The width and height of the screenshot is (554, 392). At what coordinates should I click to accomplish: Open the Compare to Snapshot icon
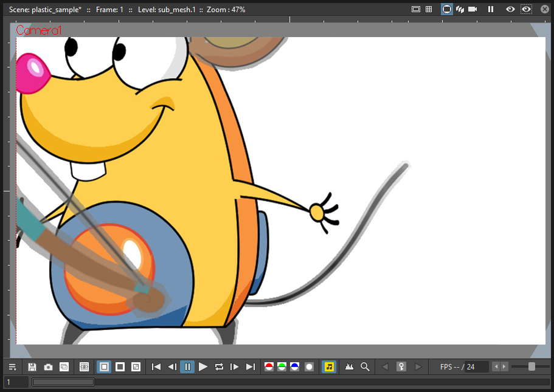[x=64, y=367]
